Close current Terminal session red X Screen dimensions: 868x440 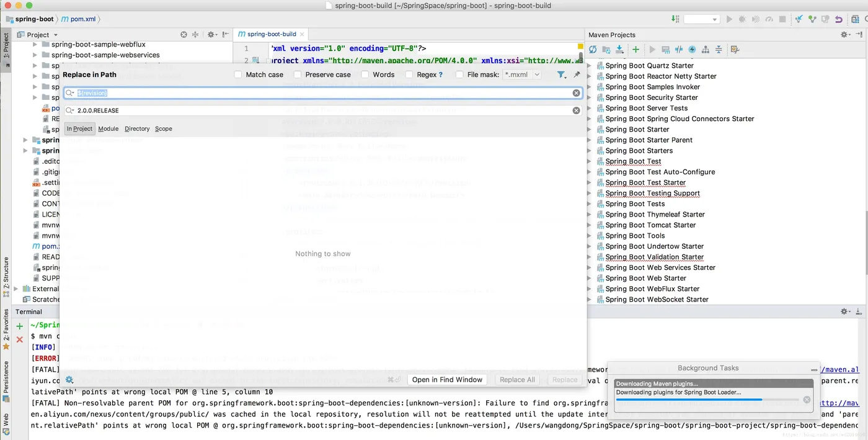click(19, 339)
